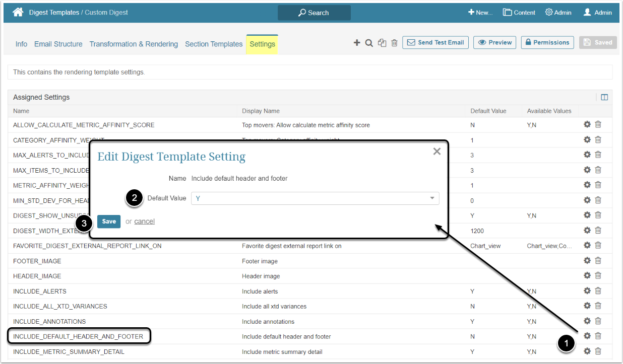Close the Edit Digest Template Setting dialog
The image size is (623, 364).
click(437, 152)
